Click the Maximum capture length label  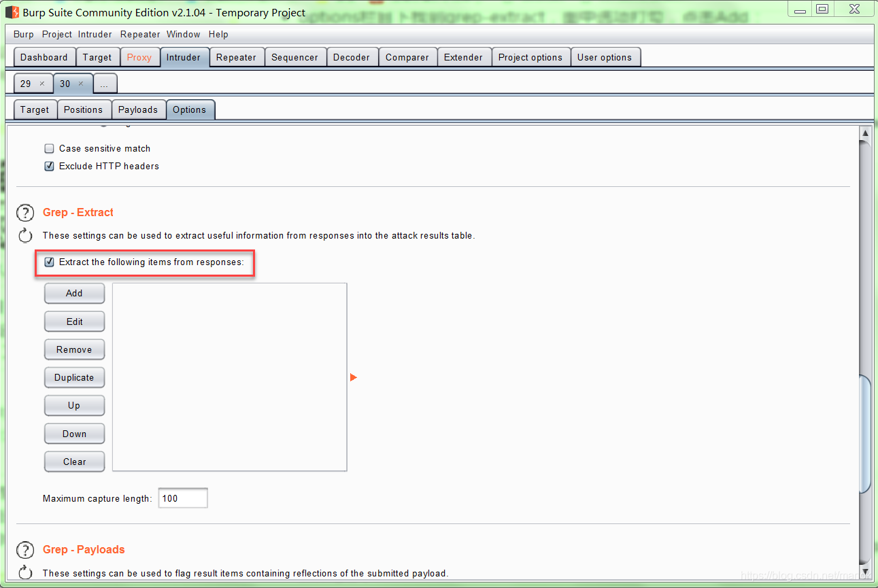pyautogui.click(x=97, y=498)
